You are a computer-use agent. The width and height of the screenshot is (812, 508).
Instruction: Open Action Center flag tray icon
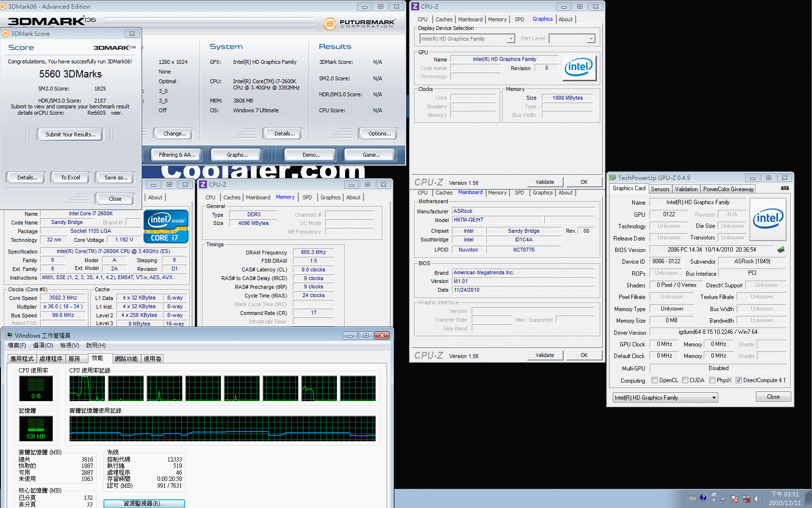pos(735,499)
